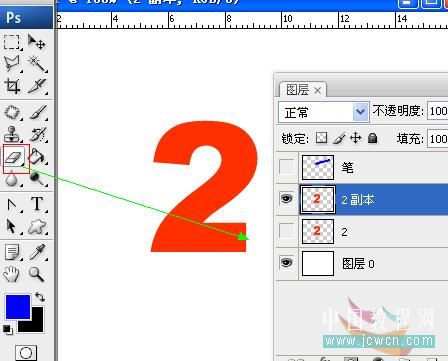Select the Crop tool

[x=12, y=86]
